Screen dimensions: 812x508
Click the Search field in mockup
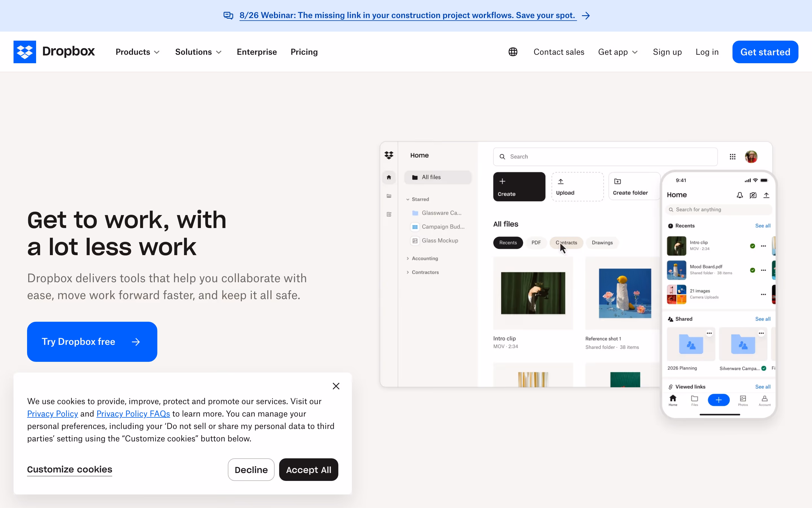click(605, 157)
